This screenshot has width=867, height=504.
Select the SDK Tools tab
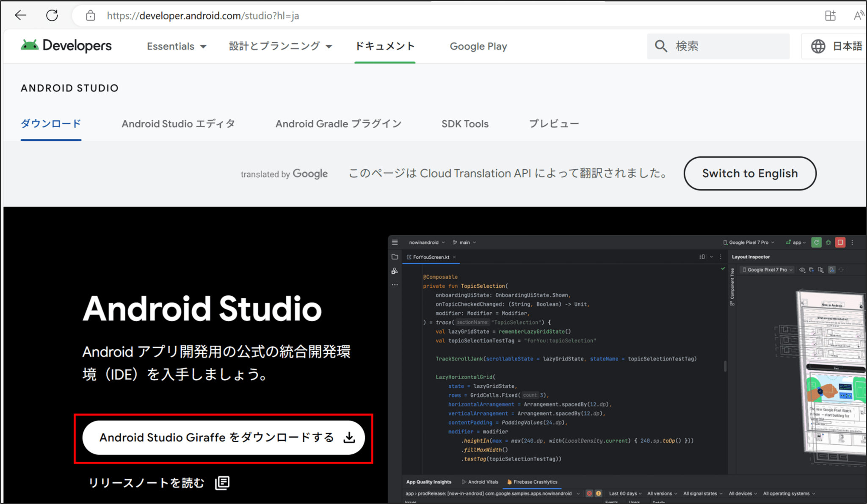click(x=465, y=124)
